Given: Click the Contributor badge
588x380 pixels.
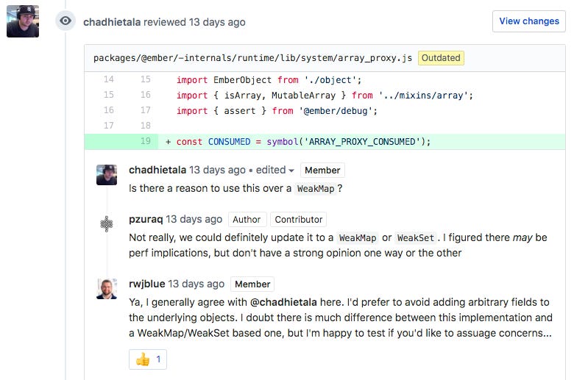Looking at the screenshot, I should 299,219.
